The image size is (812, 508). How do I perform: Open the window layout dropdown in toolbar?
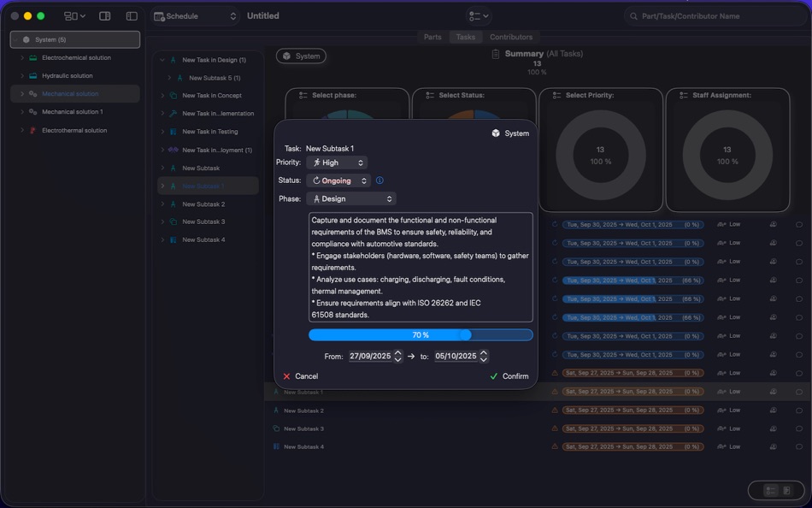(x=74, y=16)
